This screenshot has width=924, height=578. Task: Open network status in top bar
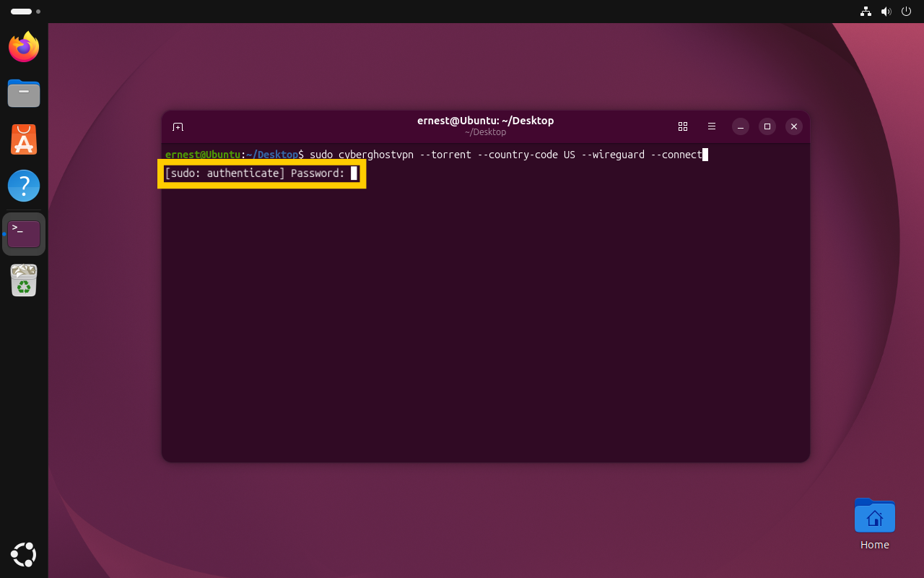tap(866, 12)
